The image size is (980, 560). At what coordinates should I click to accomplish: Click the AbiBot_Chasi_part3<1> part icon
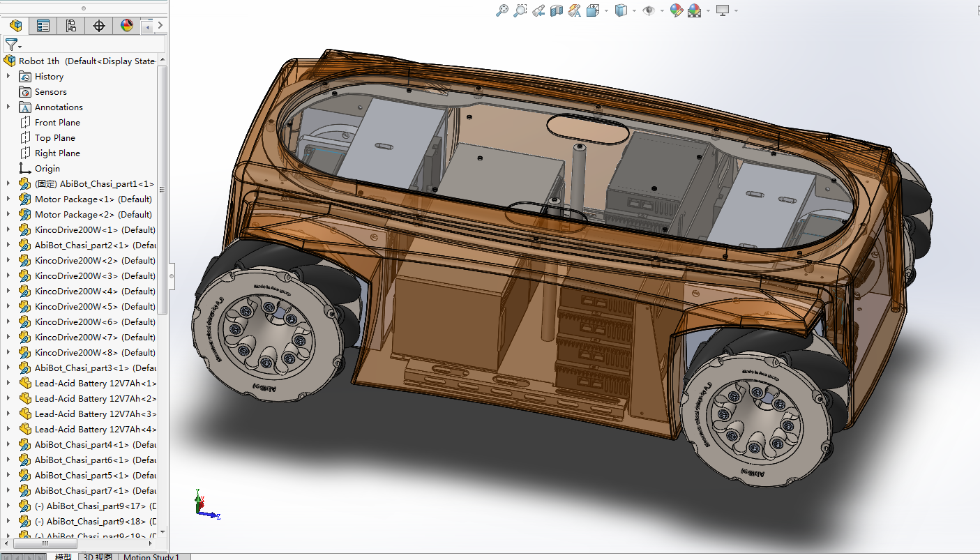(25, 368)
